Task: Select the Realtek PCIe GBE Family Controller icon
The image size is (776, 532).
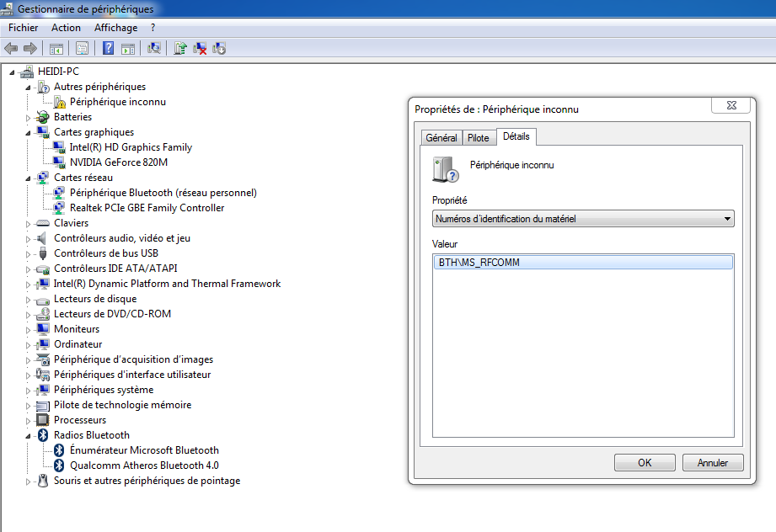Action: click(59, 208)
